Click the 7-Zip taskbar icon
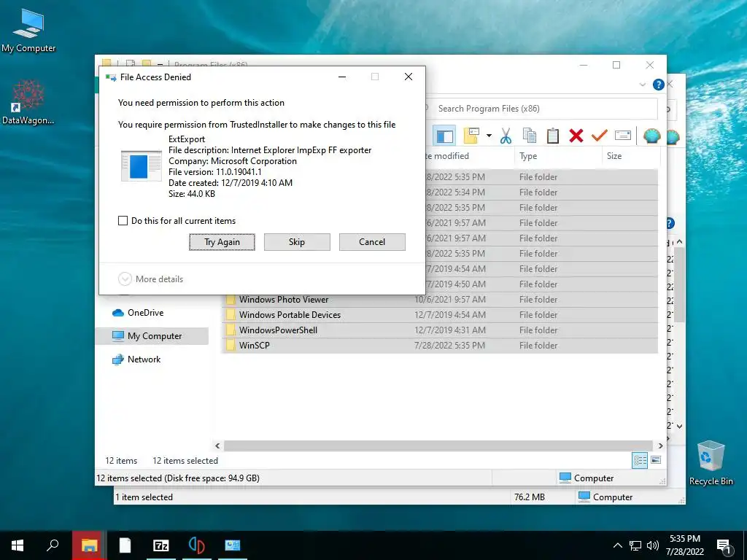747x560 pixels. coord(161,545)
